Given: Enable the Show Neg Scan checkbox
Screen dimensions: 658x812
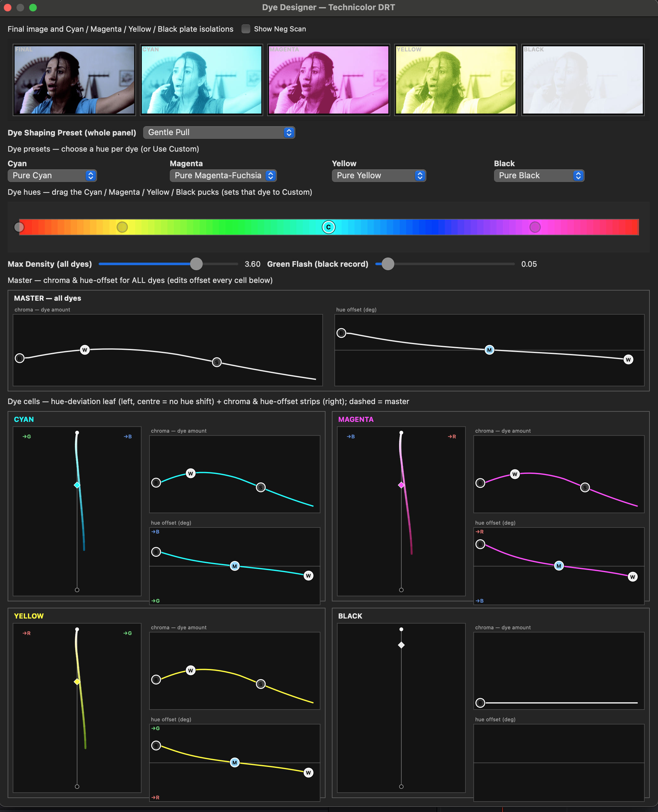Looking at the screenshot, I should pyautogui.click(x=246, y=29).
